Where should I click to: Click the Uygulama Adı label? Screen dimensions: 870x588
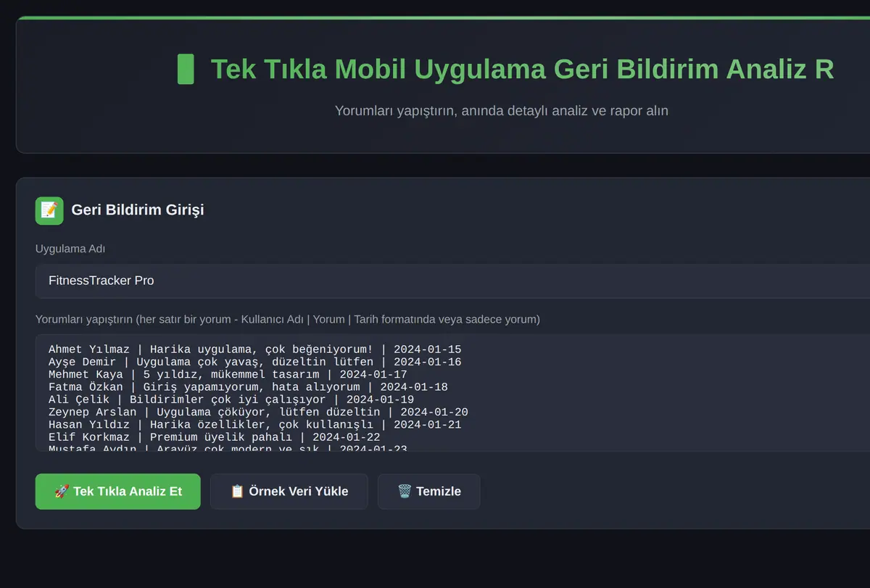tap(70, 249)
